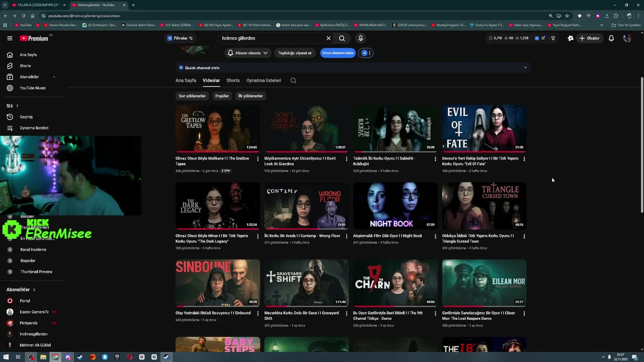Expand the Abone olundu subscription dropdown
The height and width of the screenshot is (362, 644).
click(x=248, y=53)
